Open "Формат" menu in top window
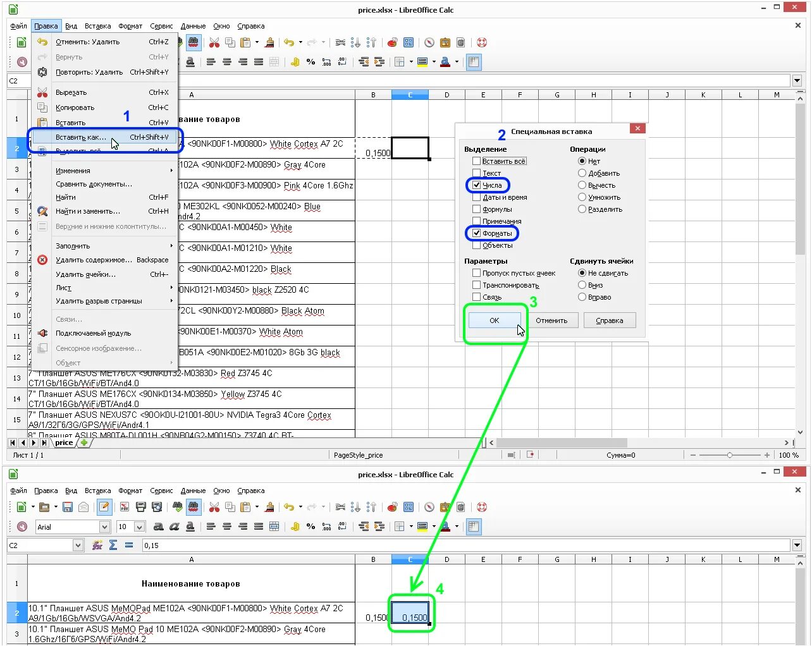 130,26
